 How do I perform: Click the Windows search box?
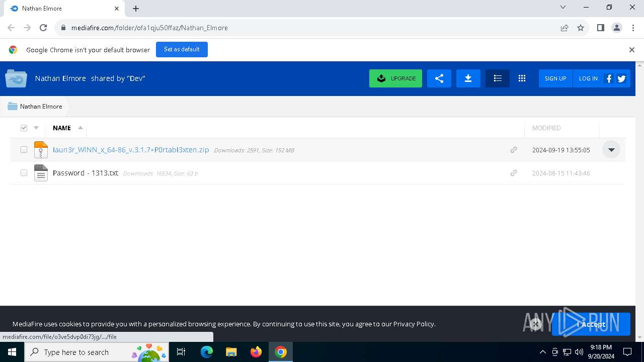click(x=96, y=352)
